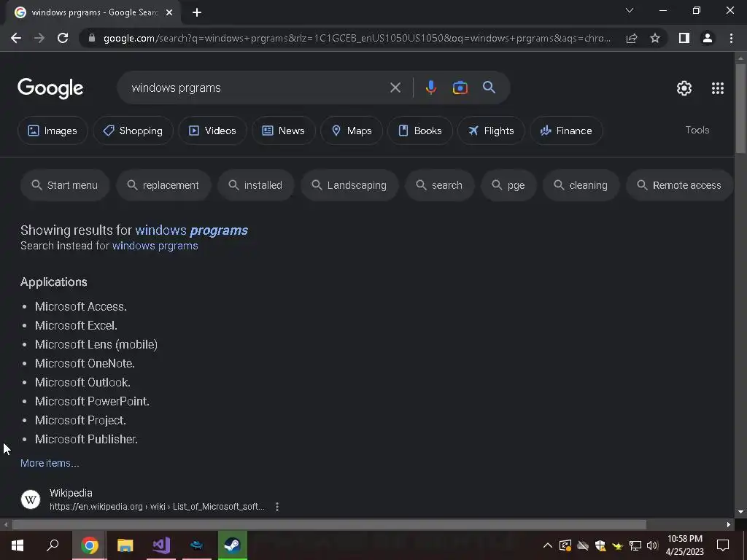The height and width of the screenshot is (560, 747).
Task: Open corrected windows programs link
Action: 192,230
